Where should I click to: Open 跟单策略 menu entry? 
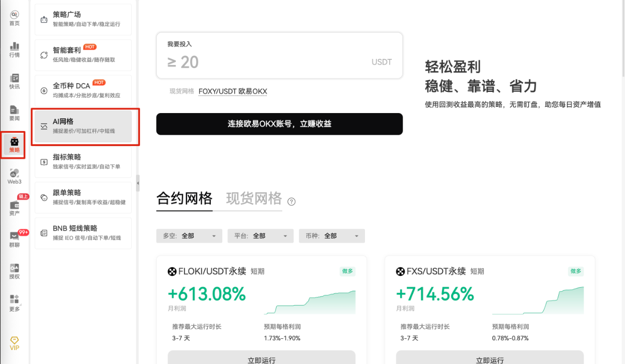(x=83, y=198)
